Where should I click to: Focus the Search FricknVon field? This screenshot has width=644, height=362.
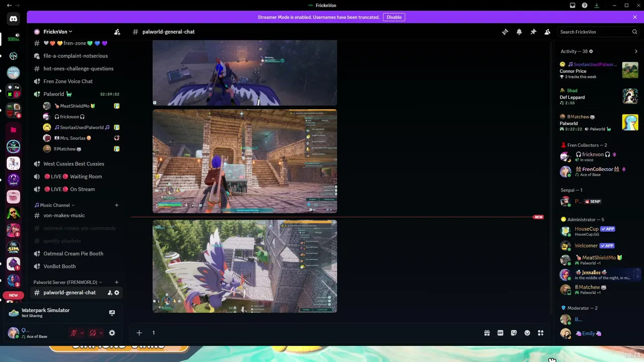[599, 32]
